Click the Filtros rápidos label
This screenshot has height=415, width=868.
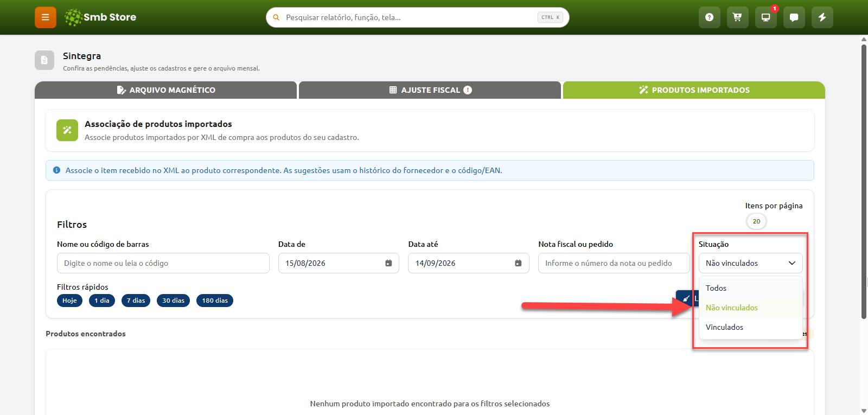click(x=82, y=287)
